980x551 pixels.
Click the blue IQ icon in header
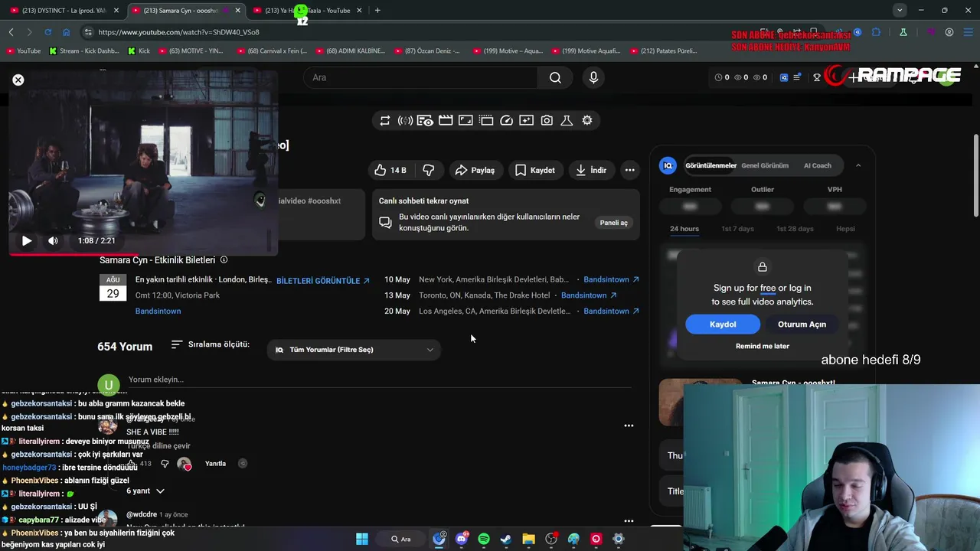coord(784,77)
